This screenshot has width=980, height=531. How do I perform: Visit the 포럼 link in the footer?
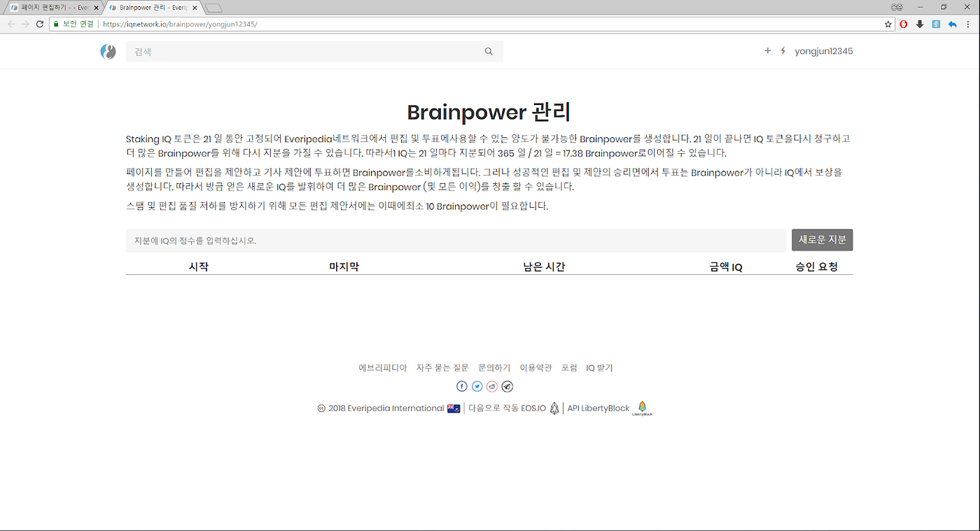(570, 367)
